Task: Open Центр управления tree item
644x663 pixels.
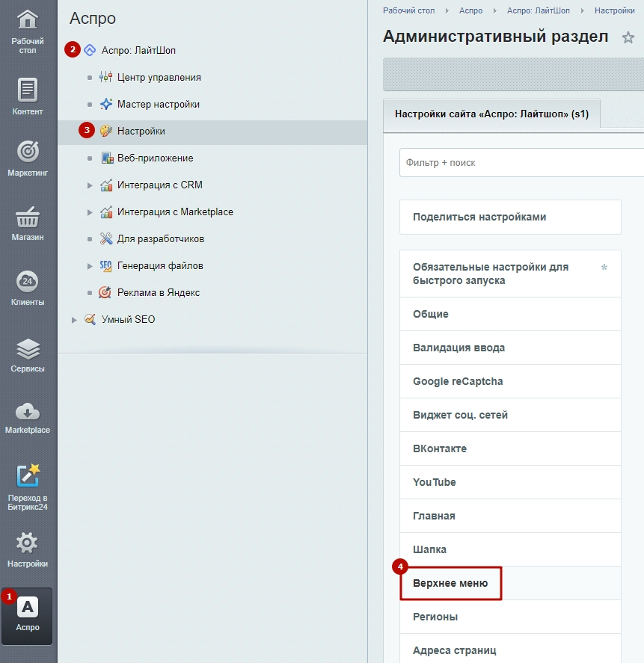Action: click(x=159, y=78)
